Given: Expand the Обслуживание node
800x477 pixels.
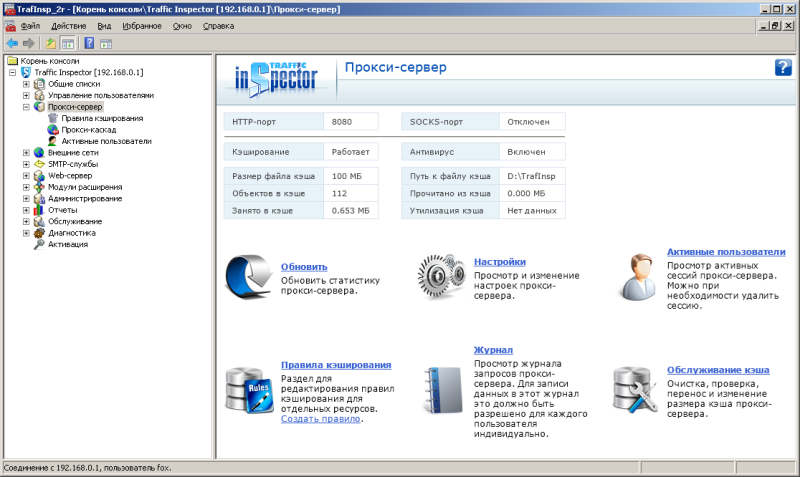Looking at the screenshot, I should (x=26, y=221).
